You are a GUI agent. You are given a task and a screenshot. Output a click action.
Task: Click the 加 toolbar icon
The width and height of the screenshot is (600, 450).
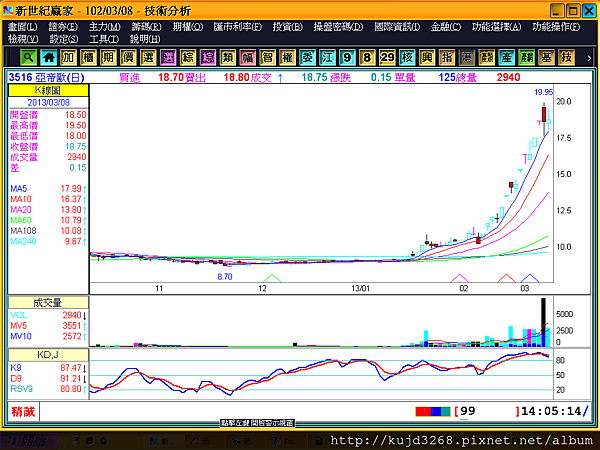tap(68, 58)
